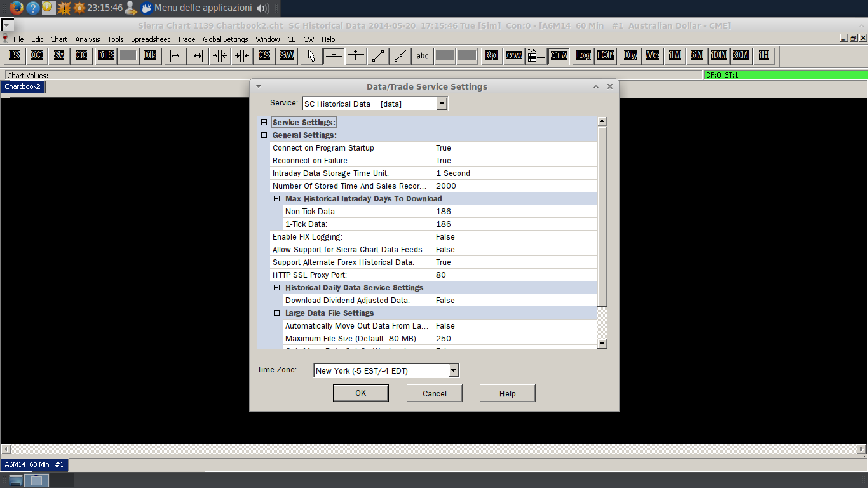Screen dimensions: 868x488
Task: Click the Log scale toolbar button
Action: [583, 56]
